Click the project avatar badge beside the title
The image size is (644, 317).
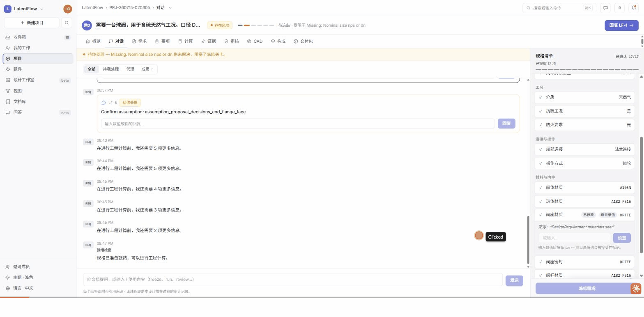pyautogui.click(x=87, y=25)
